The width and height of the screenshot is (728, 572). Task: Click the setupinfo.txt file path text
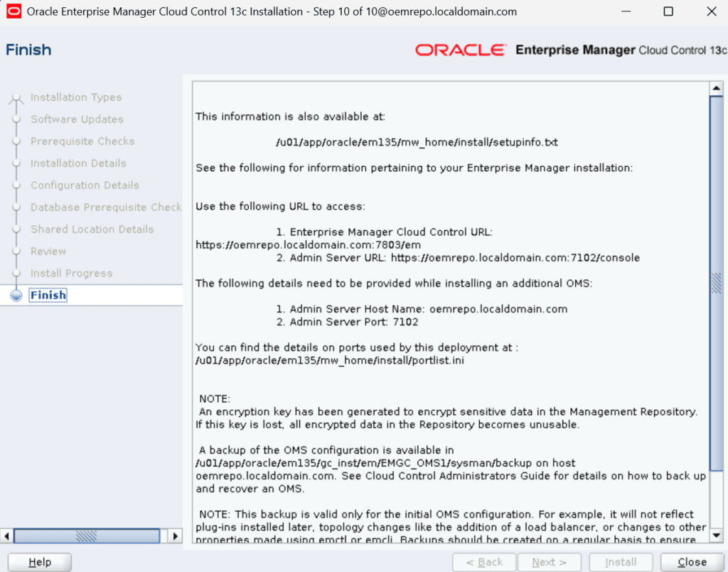(417, 142)
